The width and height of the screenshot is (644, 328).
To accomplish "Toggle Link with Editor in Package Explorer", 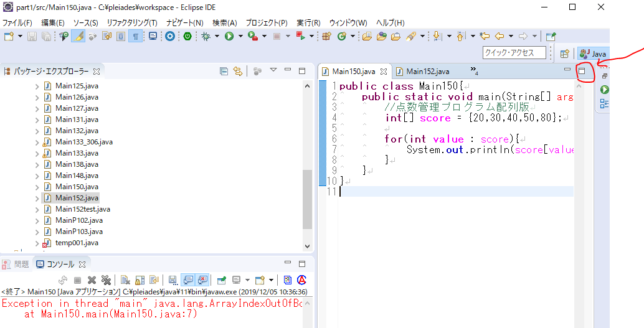I will click(x=238, y=71).
